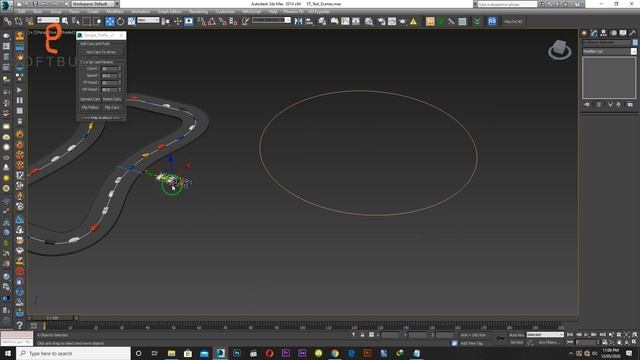This screenshot has width=640, height=360.
Task: Click the Reset Cars button
Action: click(x=112, y=99)
